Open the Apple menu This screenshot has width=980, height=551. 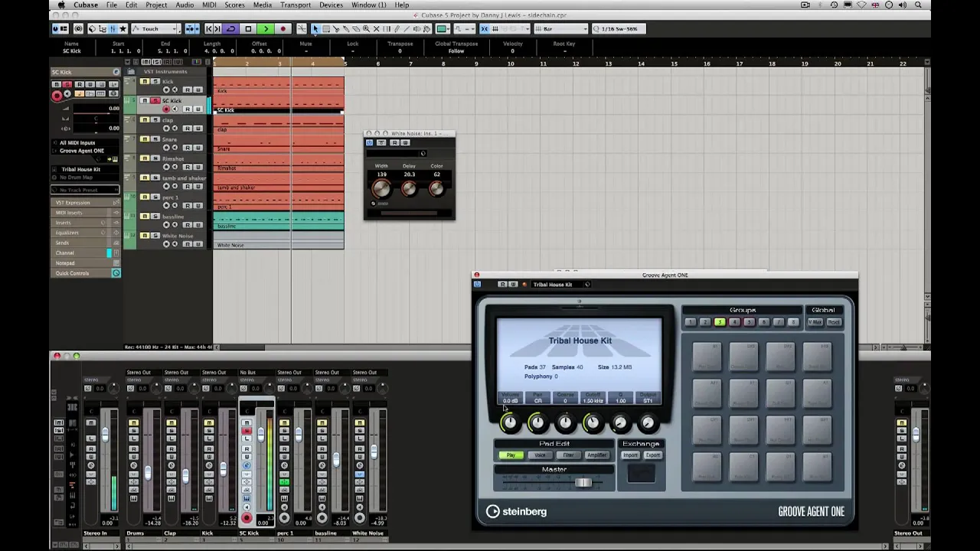click(61, 5)
